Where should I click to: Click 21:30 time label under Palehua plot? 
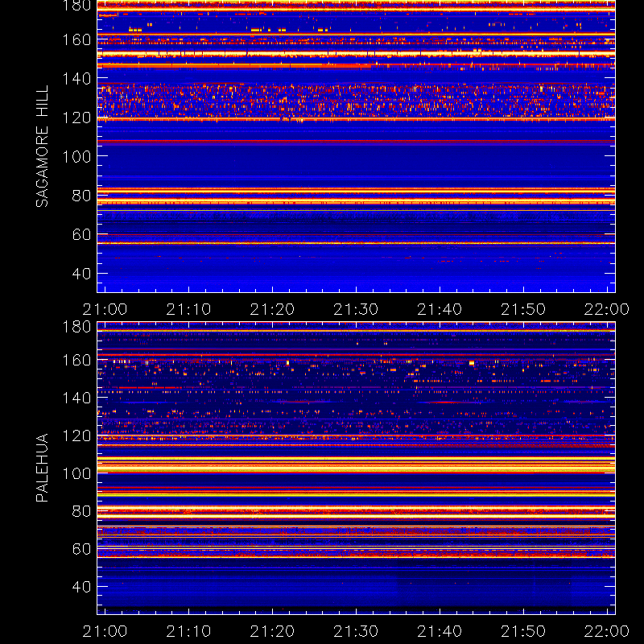tap(356, 631)
